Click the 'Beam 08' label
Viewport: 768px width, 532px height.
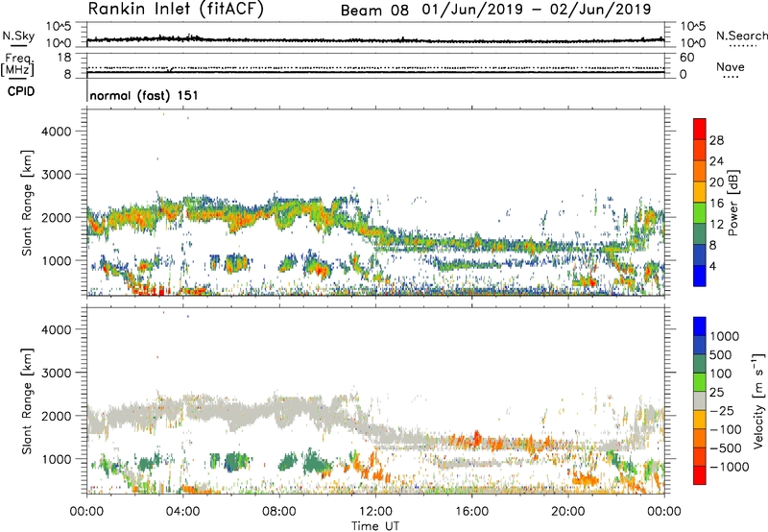(374, 11)
